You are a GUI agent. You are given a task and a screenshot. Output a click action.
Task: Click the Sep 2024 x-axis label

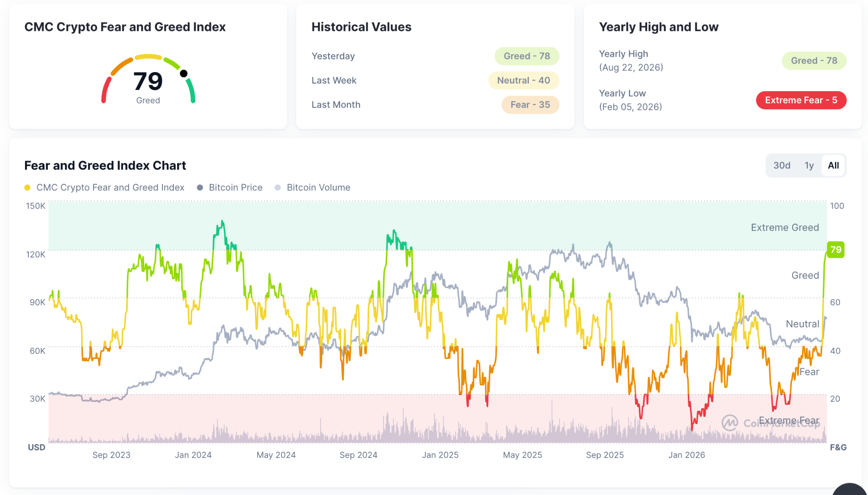click(359, 455)
